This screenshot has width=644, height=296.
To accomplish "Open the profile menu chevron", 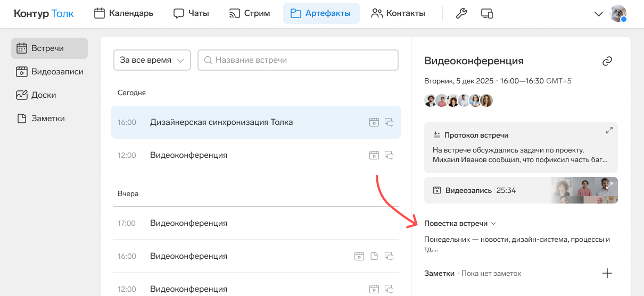I will point(598,14).
